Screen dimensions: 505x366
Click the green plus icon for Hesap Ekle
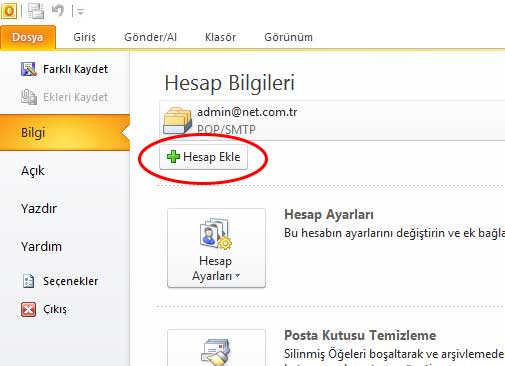pyautogui.click(x=173, y=157)
